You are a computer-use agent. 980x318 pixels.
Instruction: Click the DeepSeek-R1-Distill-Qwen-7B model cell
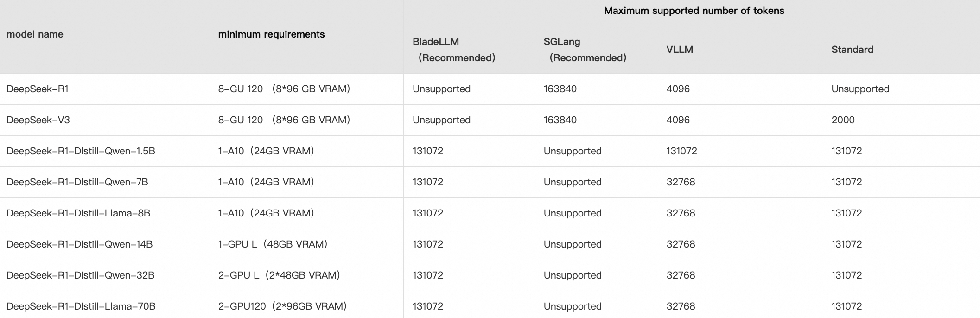click(77, 182)
